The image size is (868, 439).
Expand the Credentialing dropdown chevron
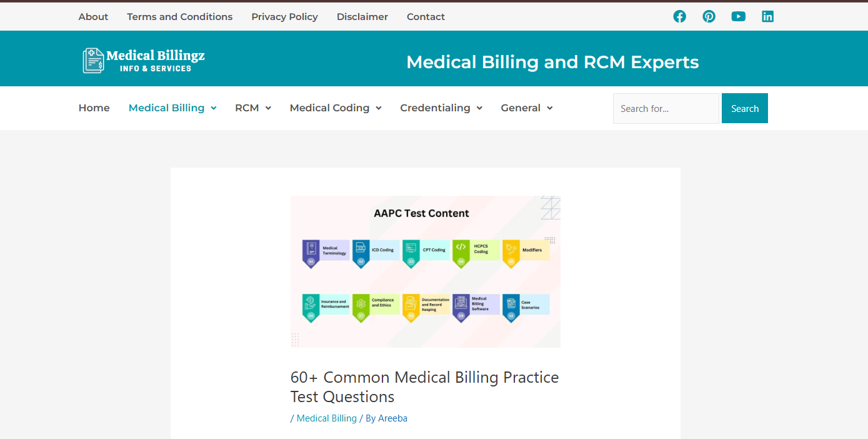point(479,108)
